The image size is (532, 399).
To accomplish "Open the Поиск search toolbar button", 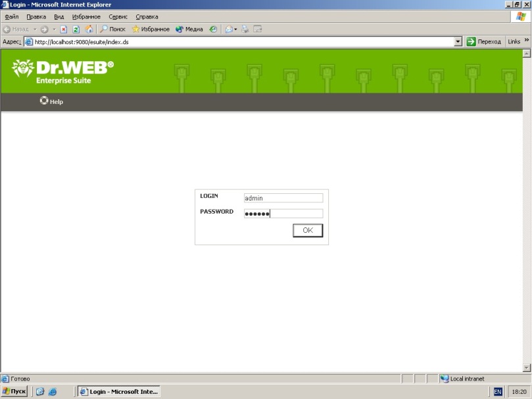I will click(112, 29).
